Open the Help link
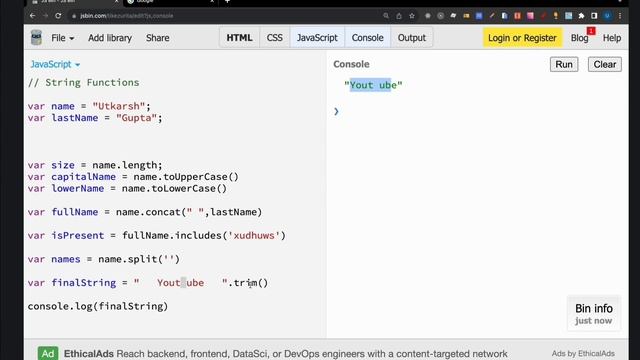The width and height of the screenshot is (640, 360). point(612,38)
